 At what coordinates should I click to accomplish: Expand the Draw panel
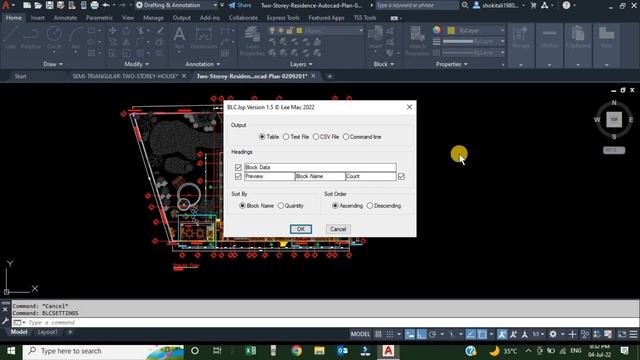[x=53, y=64]
